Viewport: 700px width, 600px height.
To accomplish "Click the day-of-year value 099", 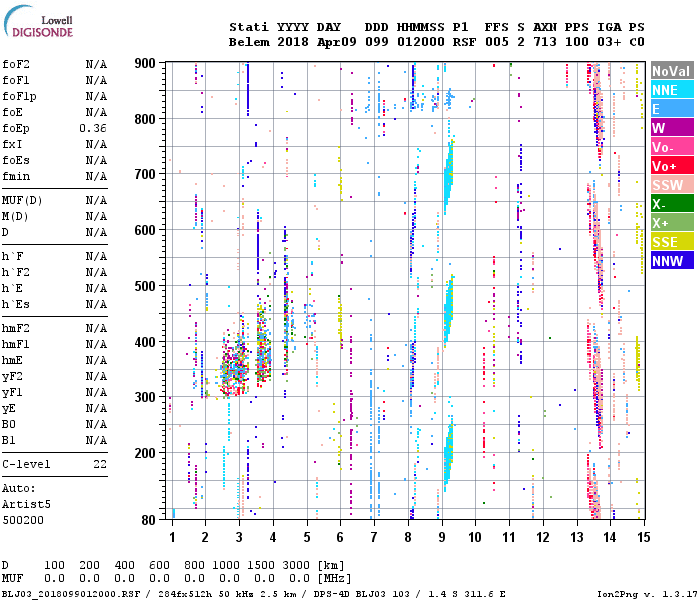I will click(x=377, y=42).
